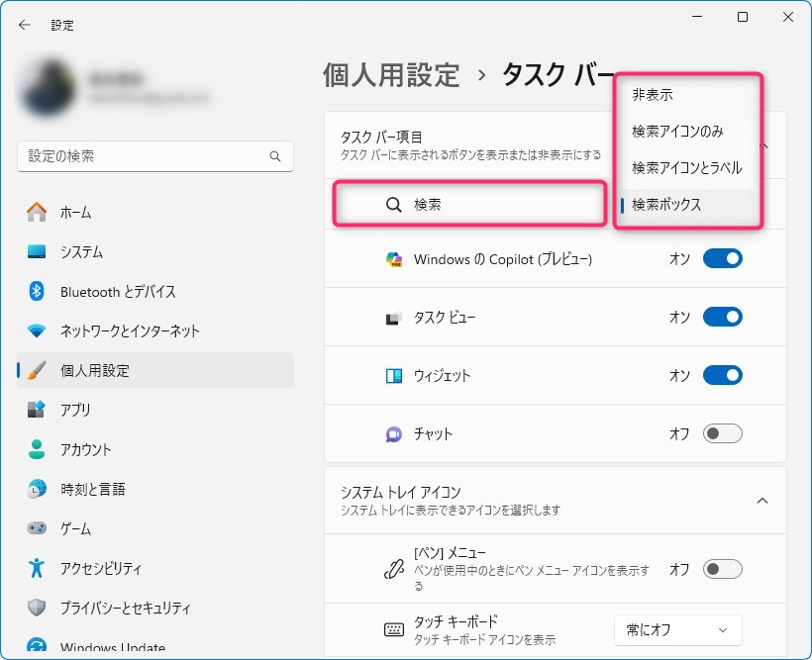Image resolution: width=812 pixels, height=660 pixels.
Task: Open the タッチ キーボード 常にオフ dropdown
Action: [677, 629]
